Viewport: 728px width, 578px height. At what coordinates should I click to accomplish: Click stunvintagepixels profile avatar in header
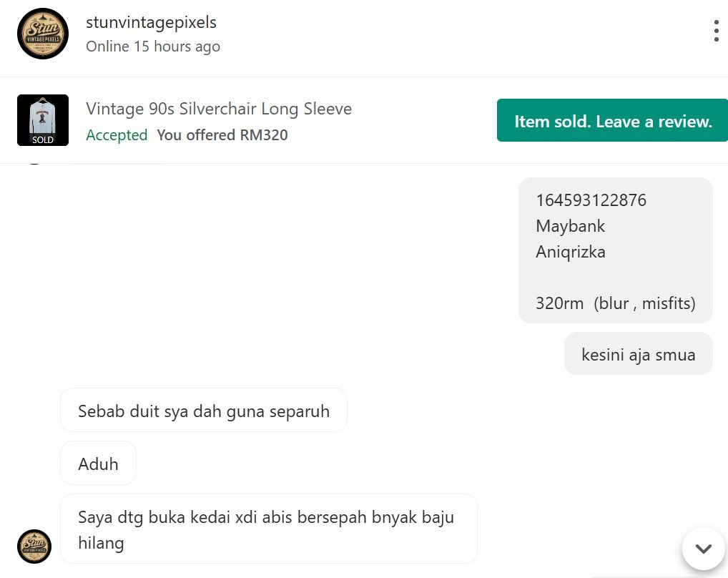[43, 34]
